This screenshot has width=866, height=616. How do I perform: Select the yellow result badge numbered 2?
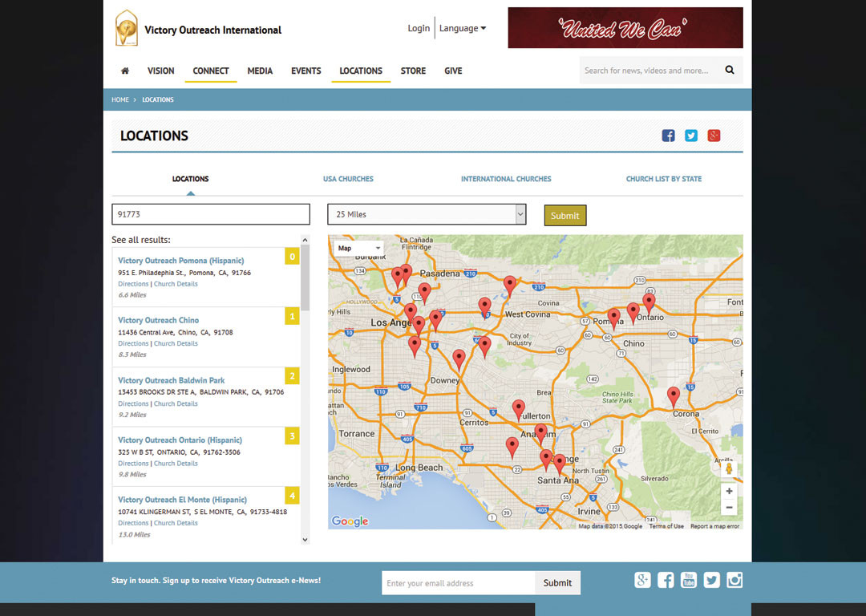click(x=292, y=376)
